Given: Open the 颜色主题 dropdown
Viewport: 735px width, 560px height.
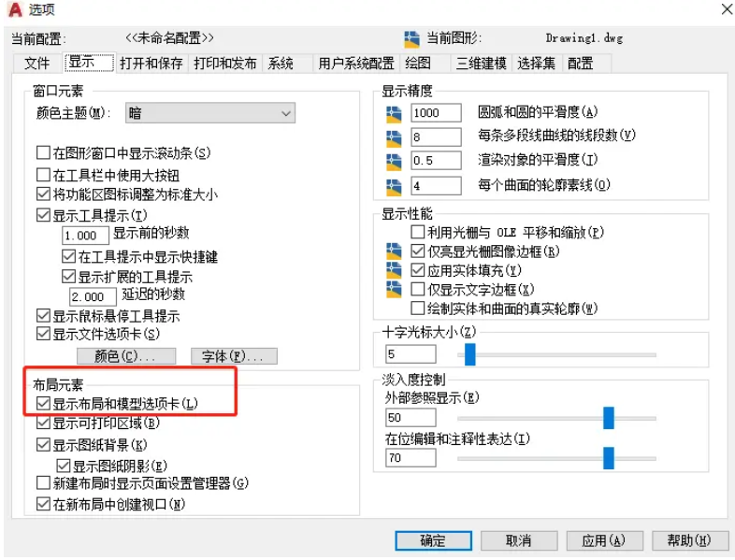Looking at the screenshot, I should 210,113.
